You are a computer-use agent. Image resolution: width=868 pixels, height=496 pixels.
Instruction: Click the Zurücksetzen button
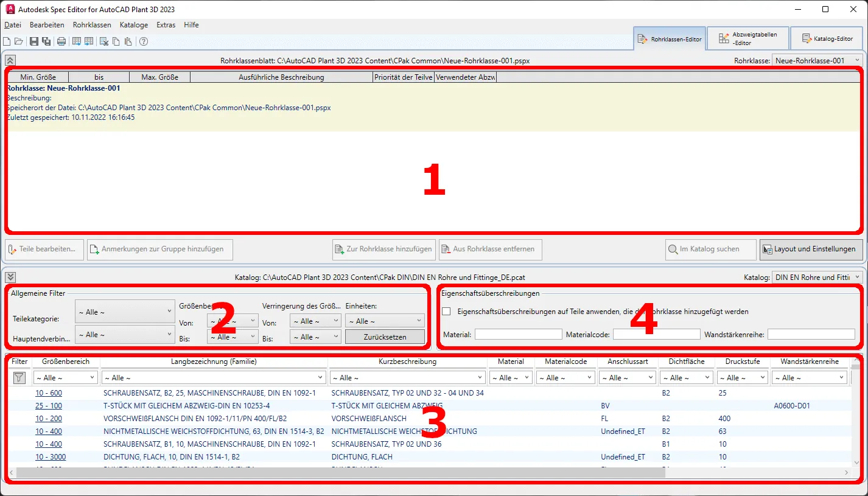(x=385, y=337)
